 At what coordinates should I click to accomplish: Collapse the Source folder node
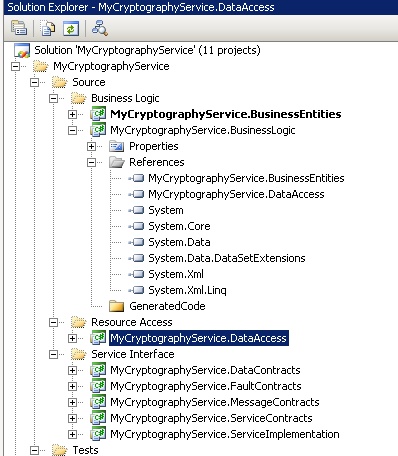pos(34,82)
